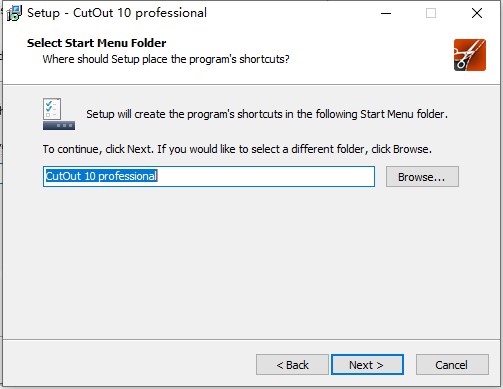Cancel the CutOut 10 installation
The height and width of the screenshot is (389, 503).
452,365
